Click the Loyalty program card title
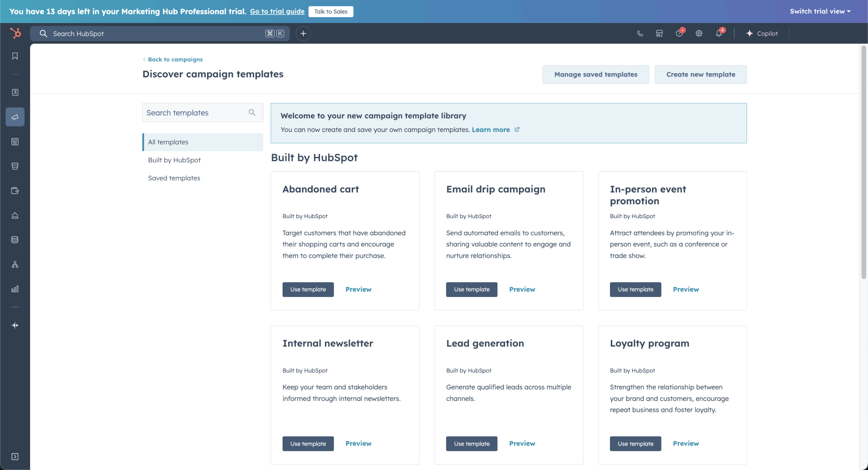The width and height of the screenshot is (868, 470). pyautogui.click(x=649, y=343)
